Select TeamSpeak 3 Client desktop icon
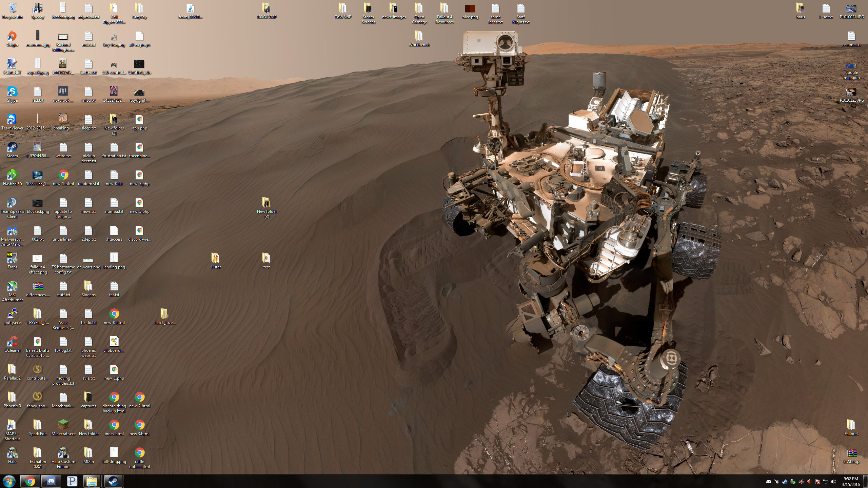868x488 pixels. pyautogui.click(x=13, y=208)
